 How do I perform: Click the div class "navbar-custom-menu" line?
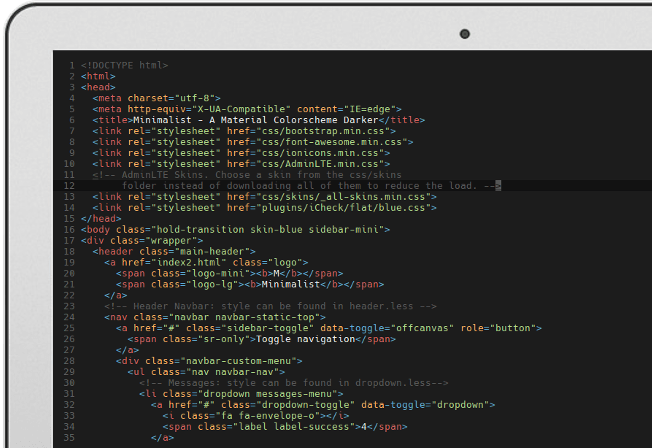[209, 361]
